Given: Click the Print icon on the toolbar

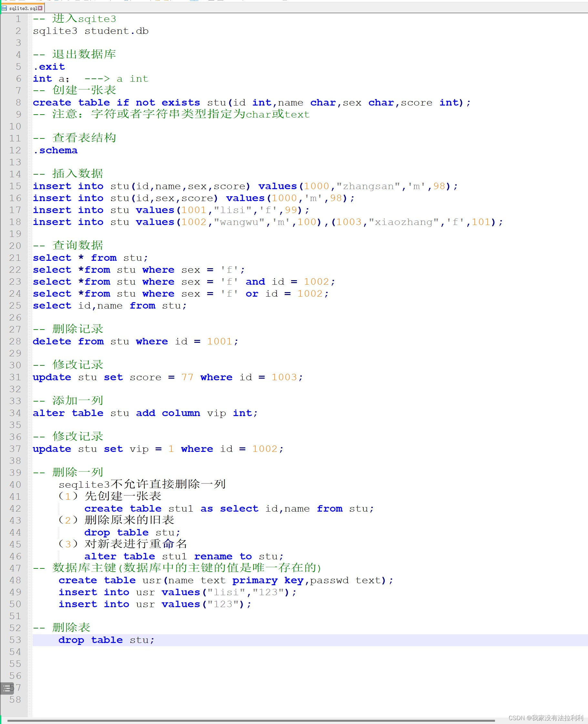Looking at the screenshot, I should pyautogui.click(x=57, y=2).
